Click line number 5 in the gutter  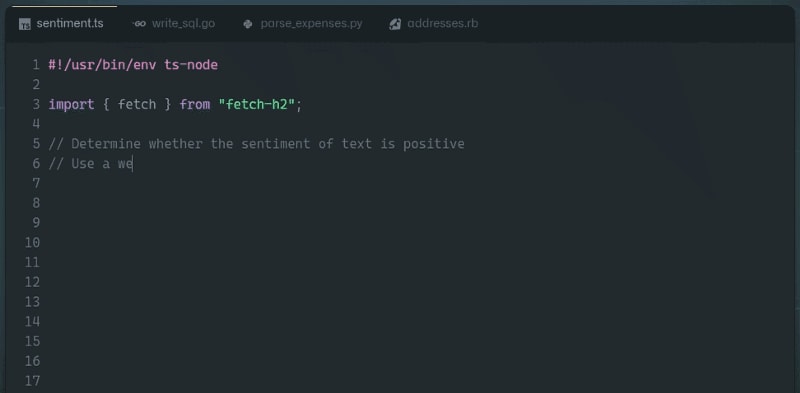[36, 144]
